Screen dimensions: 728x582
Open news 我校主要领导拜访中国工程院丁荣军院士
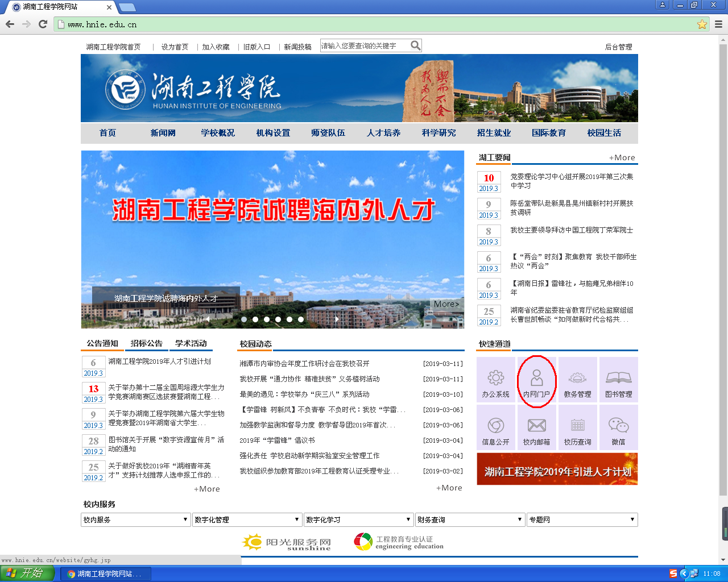(572, 230)
